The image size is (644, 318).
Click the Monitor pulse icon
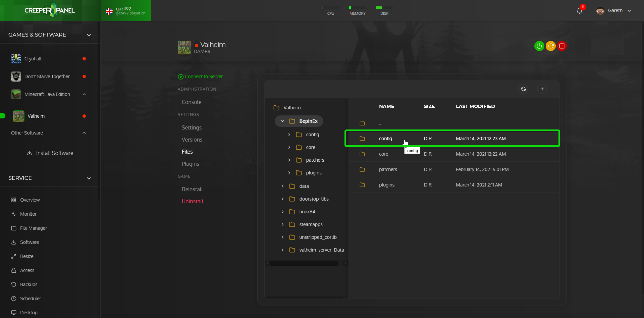tap(14, 214)
